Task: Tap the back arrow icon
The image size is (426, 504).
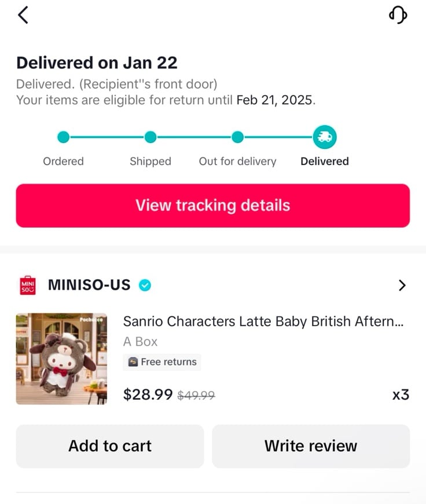Action: pos(23,15)
